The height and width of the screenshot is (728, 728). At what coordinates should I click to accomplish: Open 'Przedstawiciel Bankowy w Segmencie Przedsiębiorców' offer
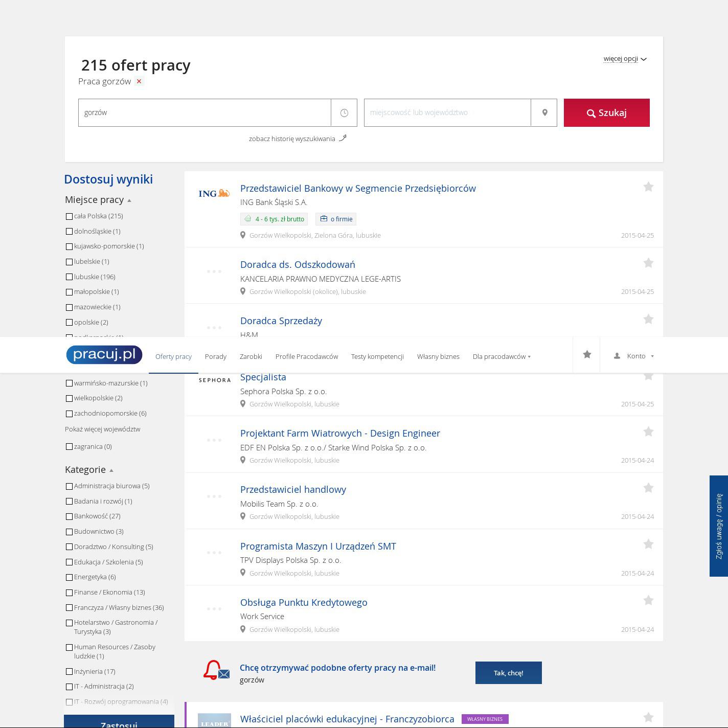point(358,188)
